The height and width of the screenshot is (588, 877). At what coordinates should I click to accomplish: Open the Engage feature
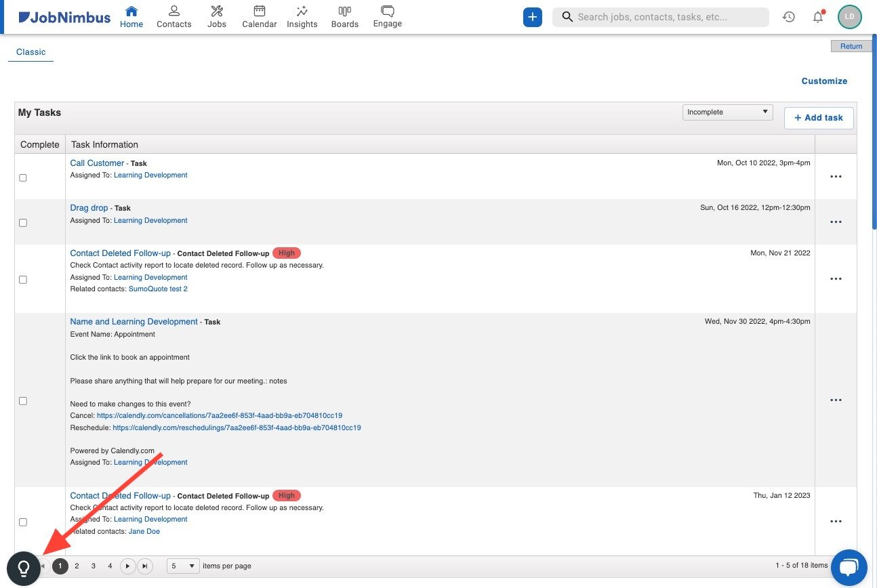387,16
